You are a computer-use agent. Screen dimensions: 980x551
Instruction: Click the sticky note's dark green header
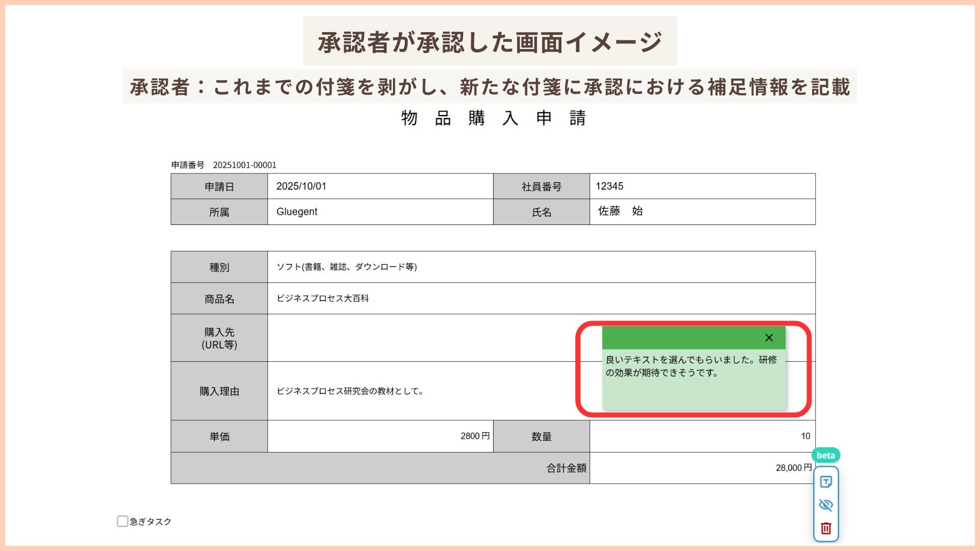click(x=679, y=338)
